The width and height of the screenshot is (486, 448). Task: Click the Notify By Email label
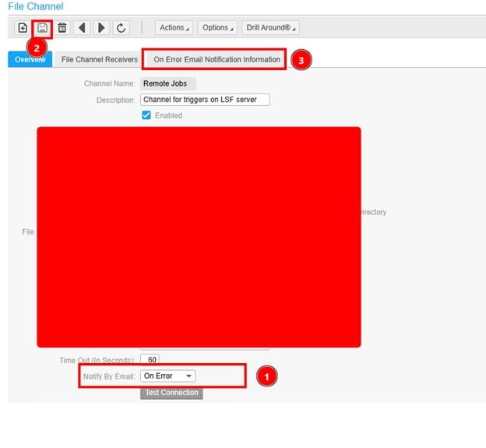click(109, 376)
